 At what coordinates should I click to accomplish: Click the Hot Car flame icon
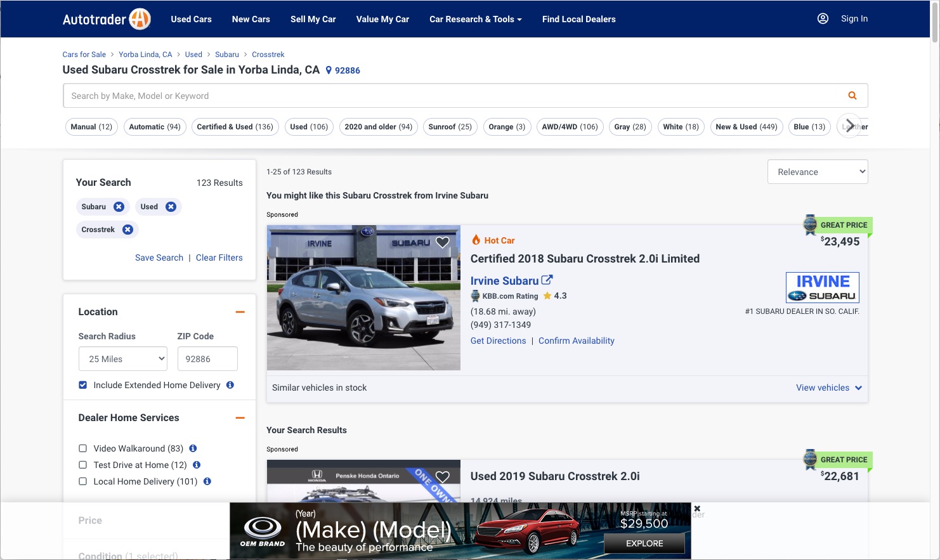click(476, 240)
